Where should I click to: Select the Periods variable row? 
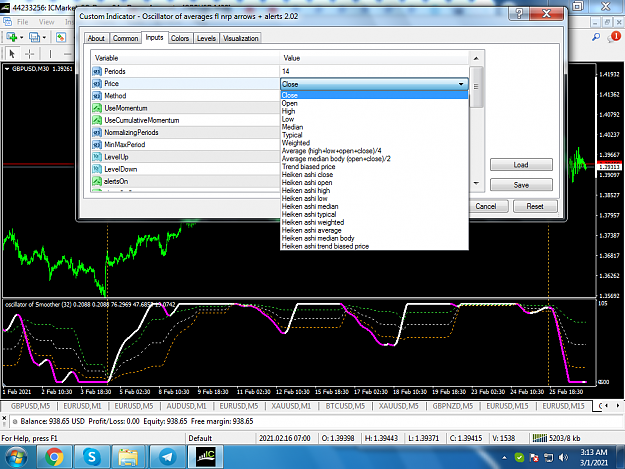pyautogui.click(x=186, y=71)
